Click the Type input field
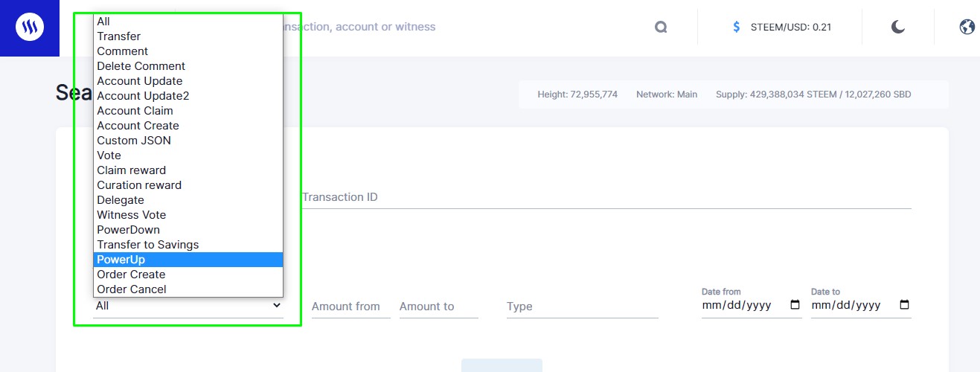The height and width of the screenshot is (372, 980). 582,307
